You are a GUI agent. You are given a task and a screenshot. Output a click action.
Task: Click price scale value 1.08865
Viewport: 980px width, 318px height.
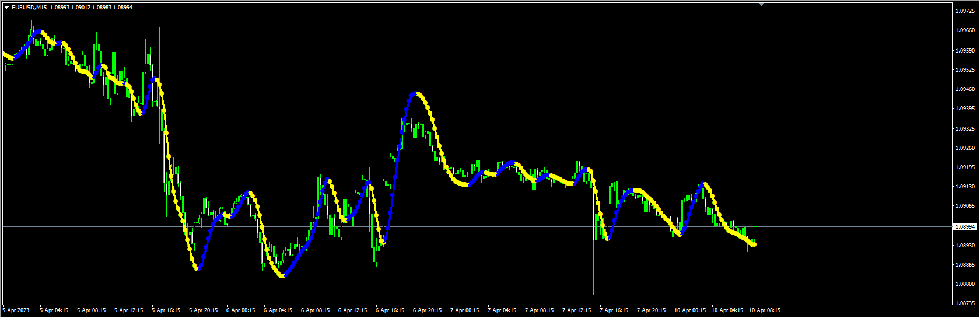(x=965, y=265)
